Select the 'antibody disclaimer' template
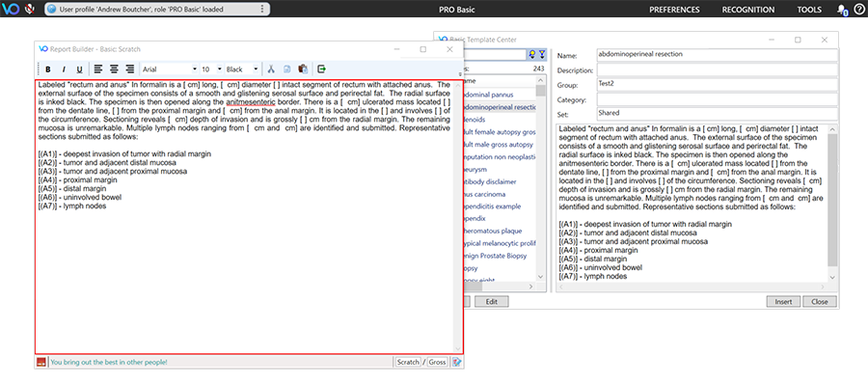This screenshot has height=384, width=868. 500,181
